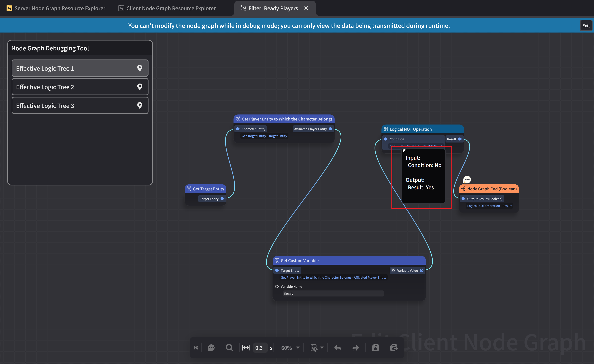This screenshot has width=594, height=364.
Task: Click the fit-width icon beside the duration field
Action: coord(246,348)
